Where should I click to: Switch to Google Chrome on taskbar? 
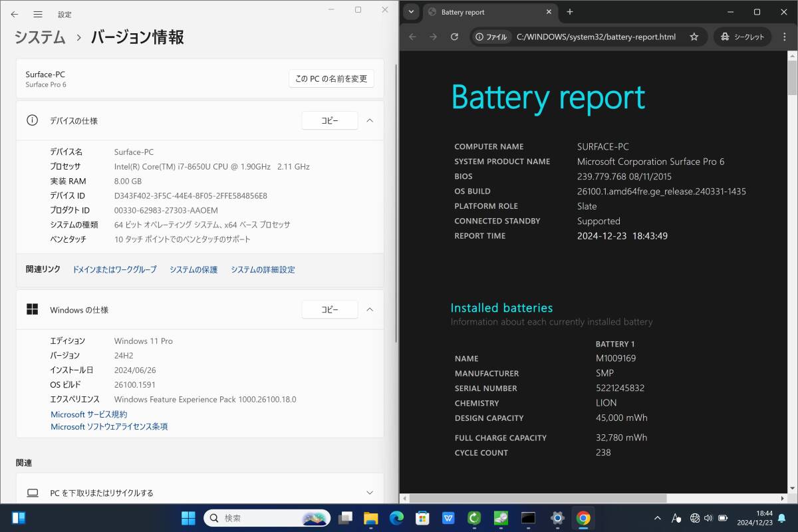tap(583, 517)
